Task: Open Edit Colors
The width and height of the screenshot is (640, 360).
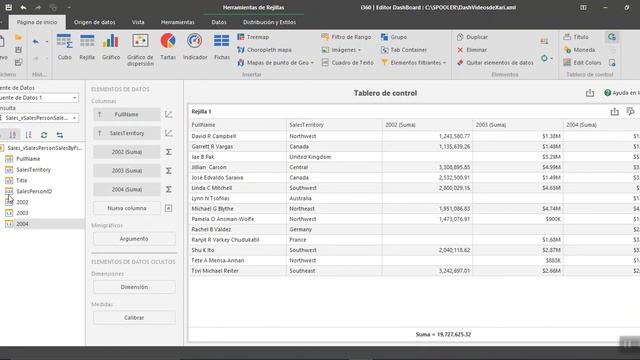Action: 582,62
